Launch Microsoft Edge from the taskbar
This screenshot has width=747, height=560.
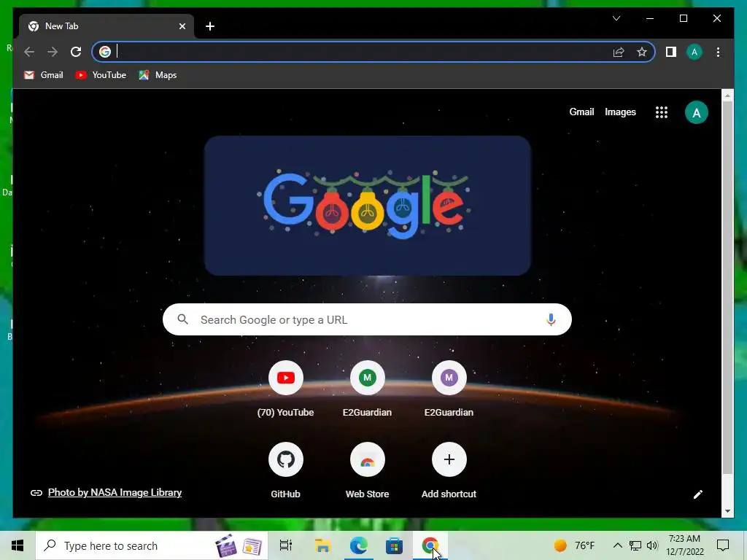pyautogui.click(x=358, y=545)
